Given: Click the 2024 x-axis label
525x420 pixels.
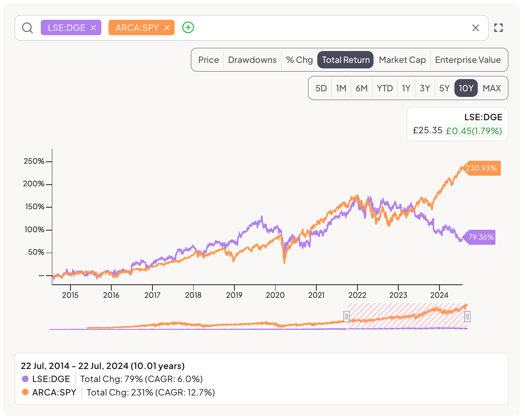Looking at the screenshot, I should [x=439, y=295].
